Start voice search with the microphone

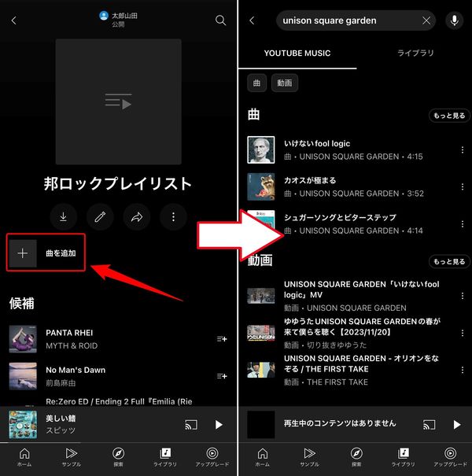tap(455, 20)
